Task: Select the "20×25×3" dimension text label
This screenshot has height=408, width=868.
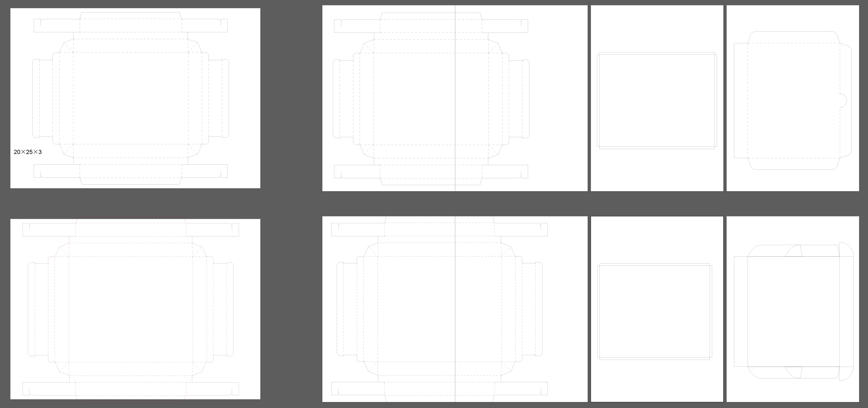Action: [x=28, y=152]
